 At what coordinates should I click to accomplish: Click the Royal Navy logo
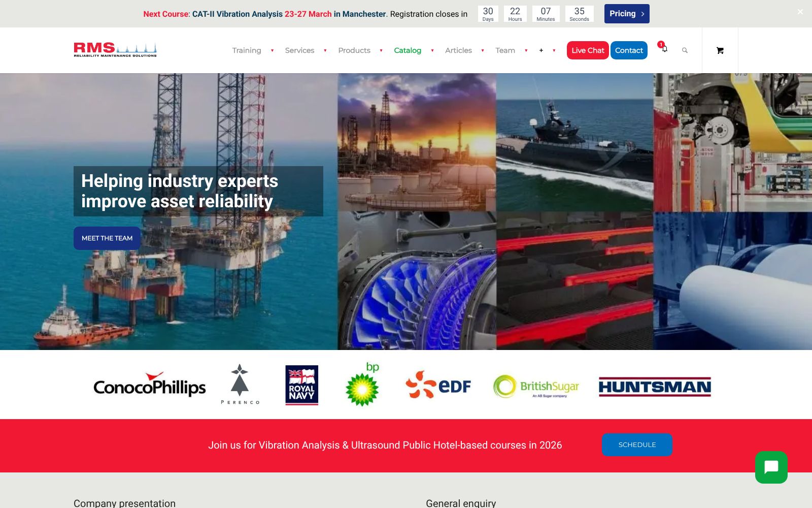(x=301, y=385)
